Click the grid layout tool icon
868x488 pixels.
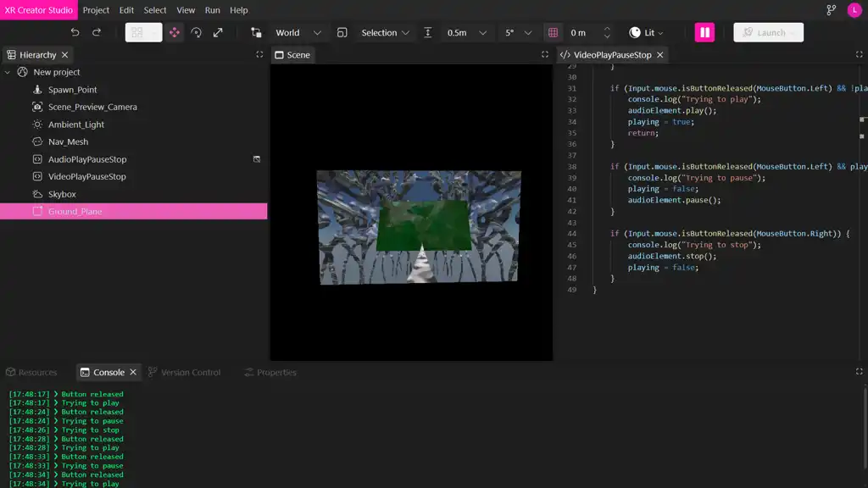(136, 33)
